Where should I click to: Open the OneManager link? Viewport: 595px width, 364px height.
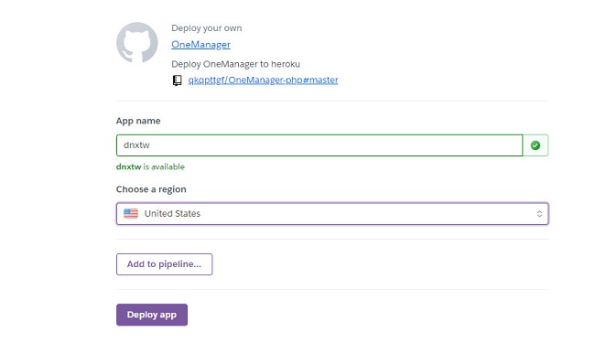click(x=200, y=45)
